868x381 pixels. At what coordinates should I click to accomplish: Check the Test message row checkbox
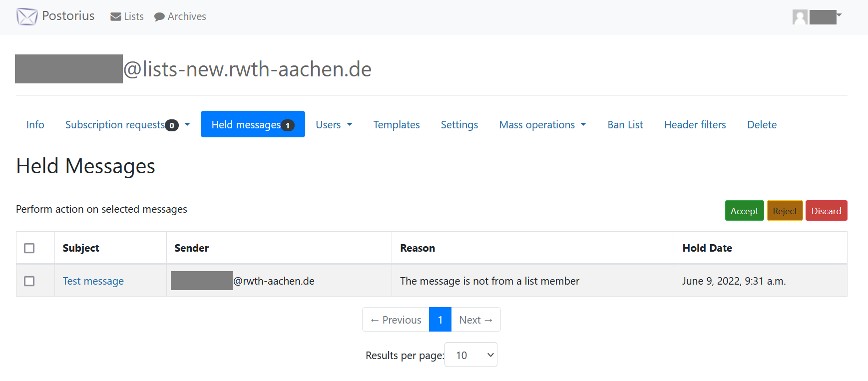point(29,281)
